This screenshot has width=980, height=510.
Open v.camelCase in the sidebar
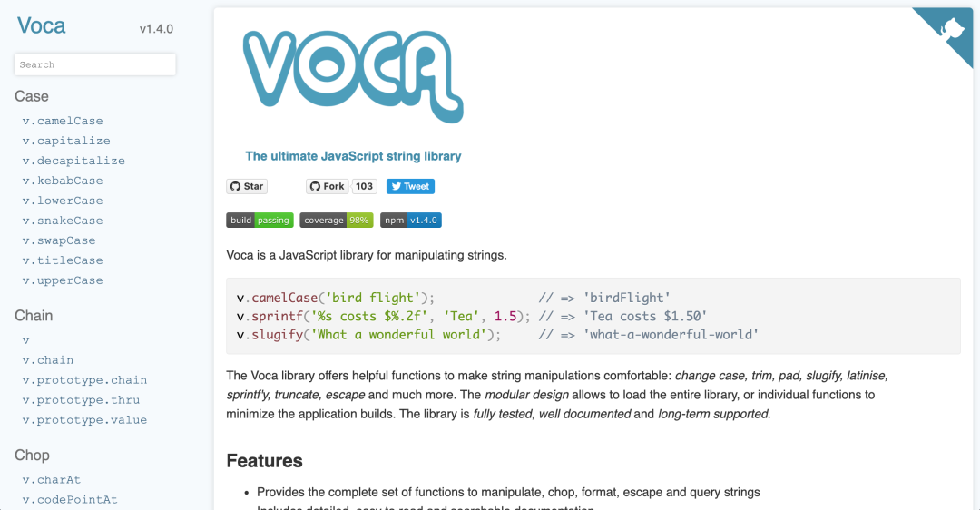click(x=63, y=121)
